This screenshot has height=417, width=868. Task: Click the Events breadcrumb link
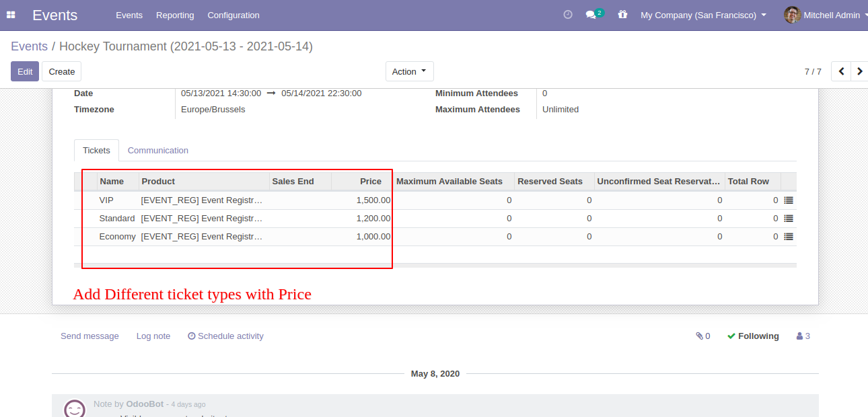click(29, 46)
